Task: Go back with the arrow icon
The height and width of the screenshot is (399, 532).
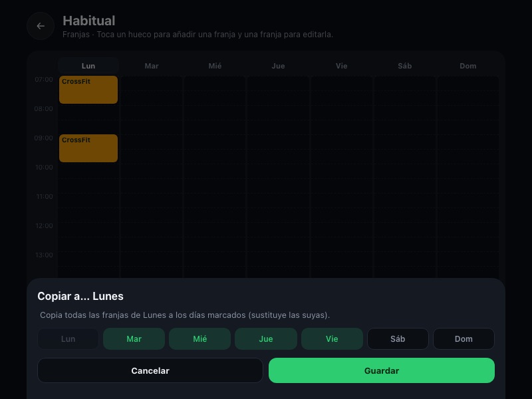Action: [x=41, y=26]
